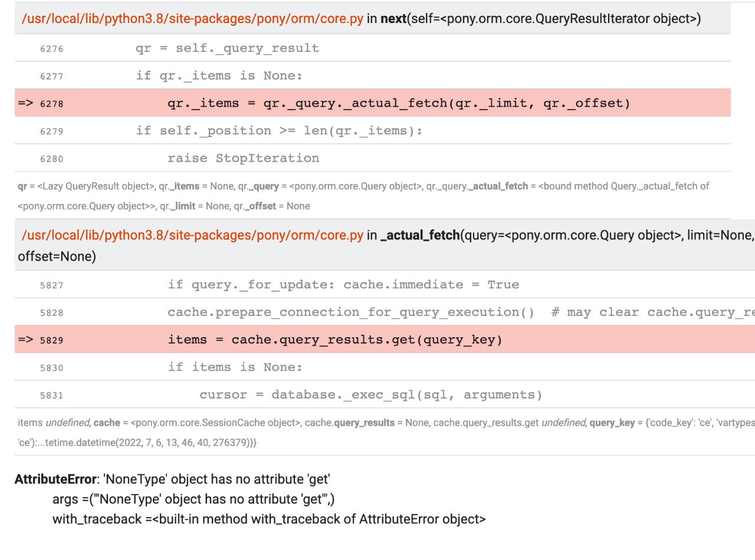
Task: Click the bold AttributeError message
Action: click(176, 479)
